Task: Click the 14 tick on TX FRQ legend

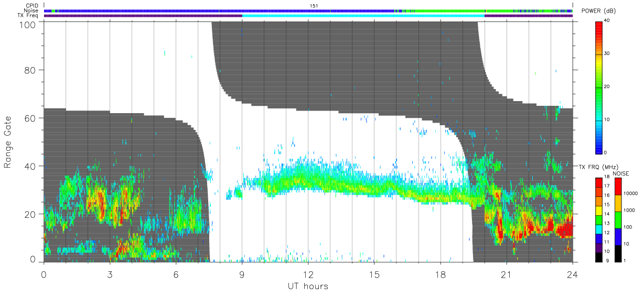Action: (607, 214)
